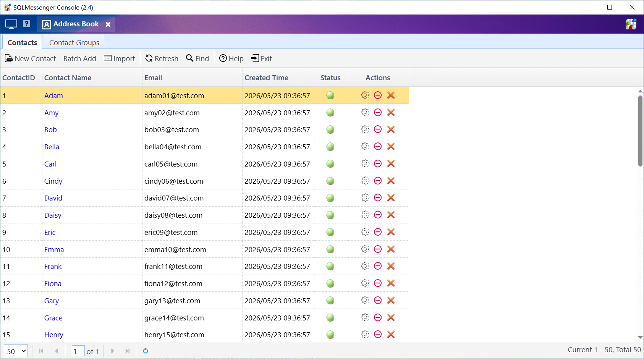The height and width of the screenshot is (359, 644).
Task: Open settings gear for Amy
Action: (365, 112)
